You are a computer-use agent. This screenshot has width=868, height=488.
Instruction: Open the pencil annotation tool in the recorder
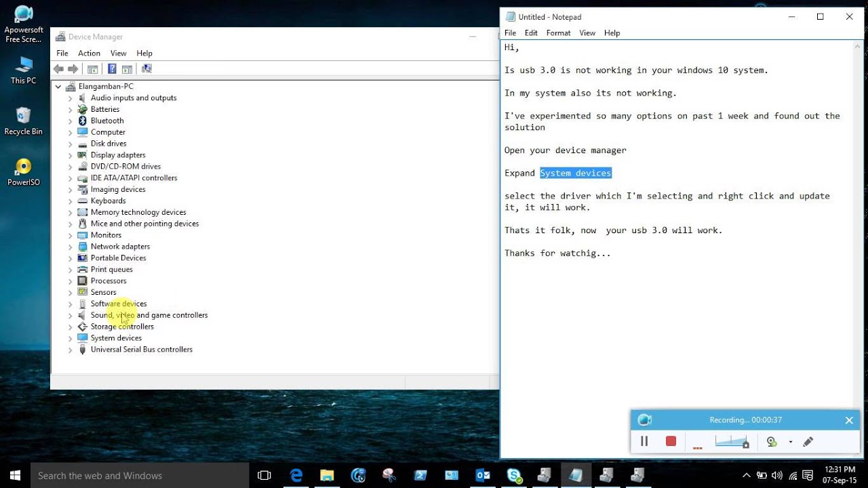(808, 442)
